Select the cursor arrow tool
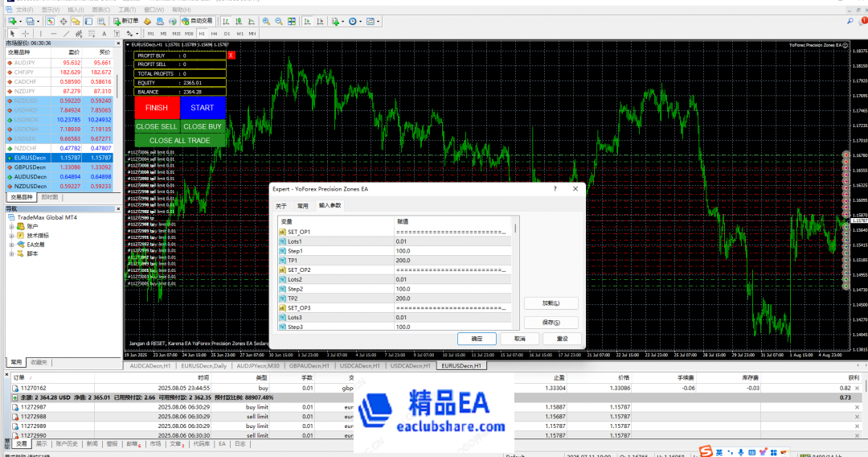 point(11,33)
